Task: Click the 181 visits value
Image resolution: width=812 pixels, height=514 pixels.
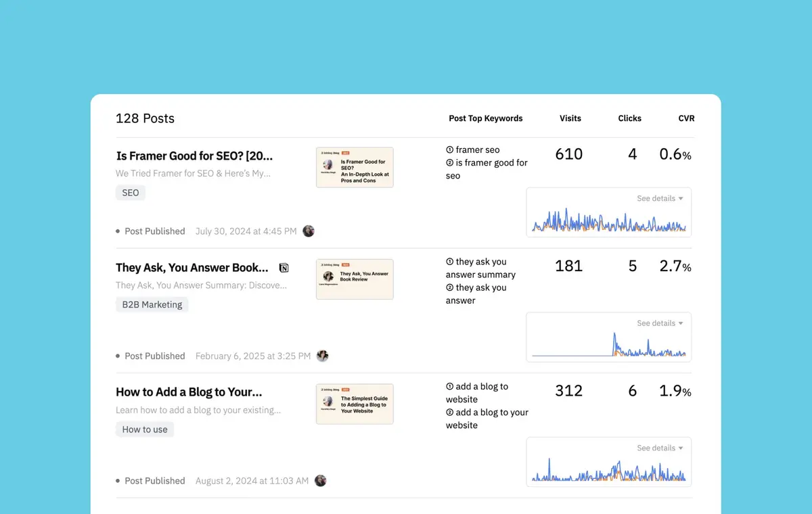Action: click(569, 266)
